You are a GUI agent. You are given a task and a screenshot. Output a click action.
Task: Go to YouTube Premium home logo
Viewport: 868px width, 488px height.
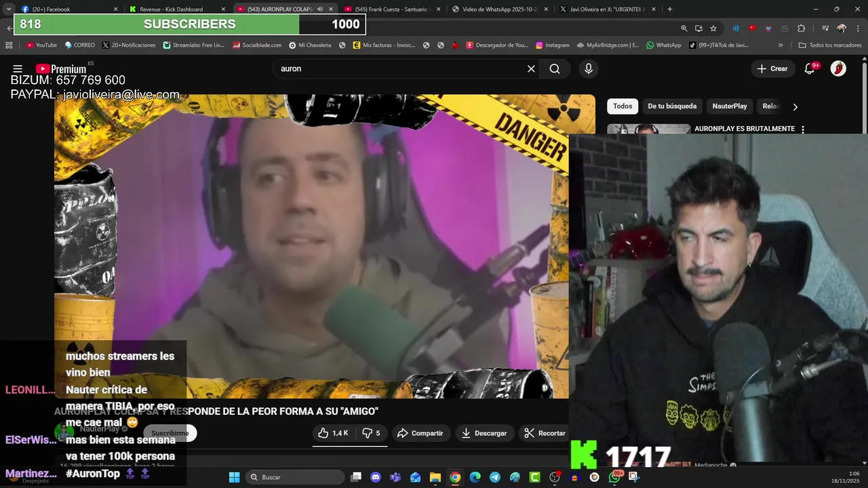pyautogui.click(x=61, y=68)
